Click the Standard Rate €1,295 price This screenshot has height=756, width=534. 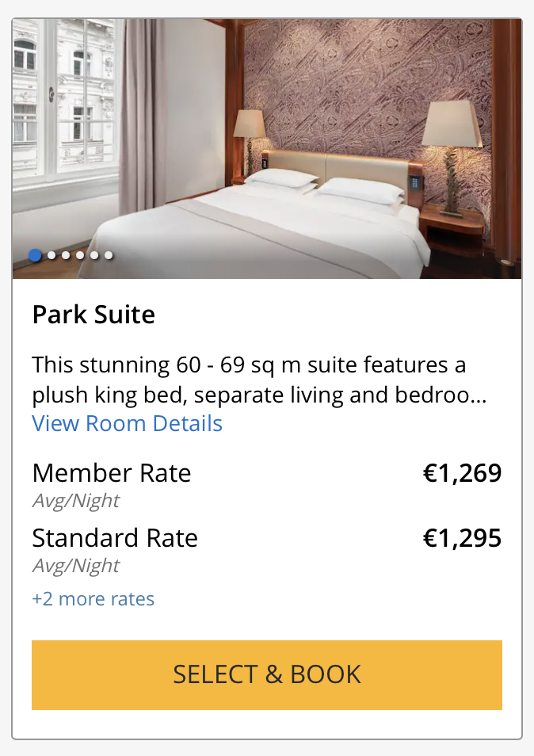(463, 538)
